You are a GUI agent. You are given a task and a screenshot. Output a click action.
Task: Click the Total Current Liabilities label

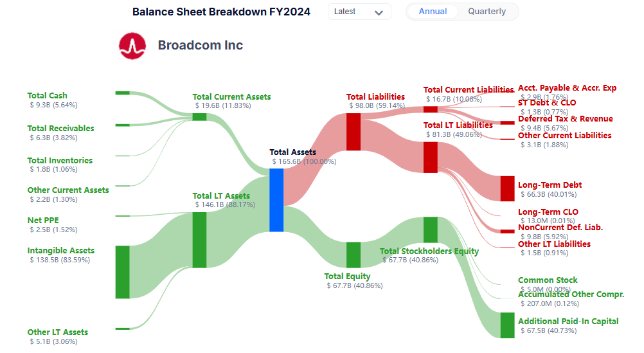469,89
